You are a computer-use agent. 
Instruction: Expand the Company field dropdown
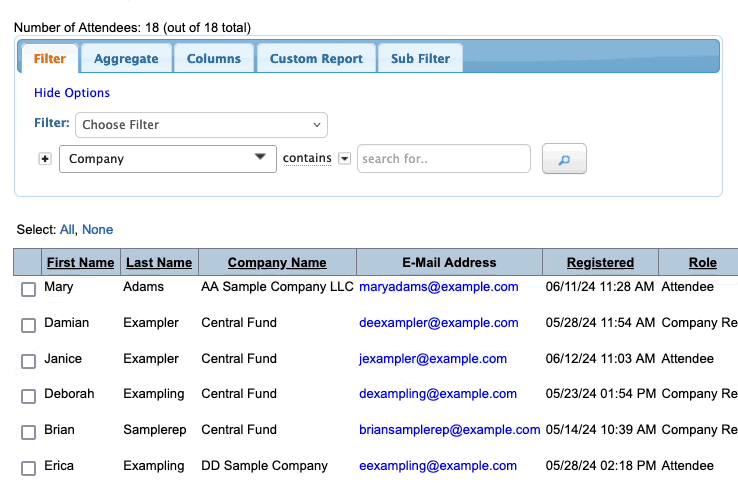click(168, 159)
